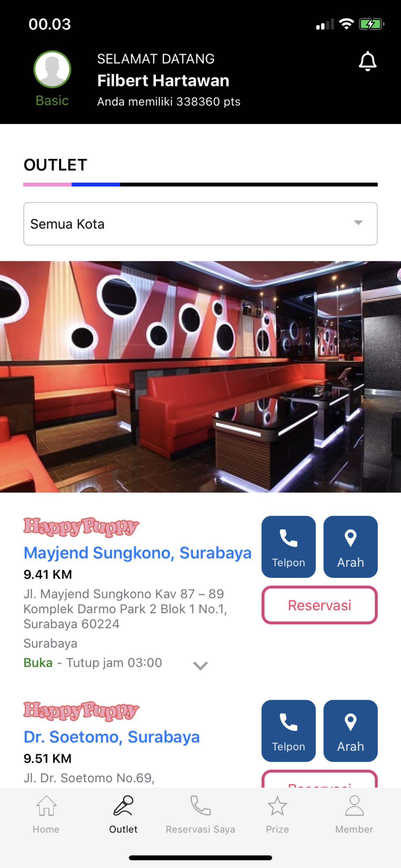Viewport: 401px width, 868px height.
Task: Open the Mayjend Sungkono, Surabaya outlet link
Action: coord(138,553)
